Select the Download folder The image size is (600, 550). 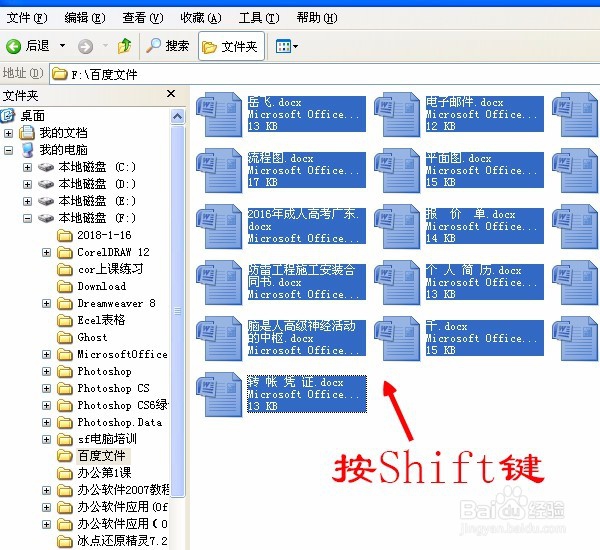tap(102, 286)
